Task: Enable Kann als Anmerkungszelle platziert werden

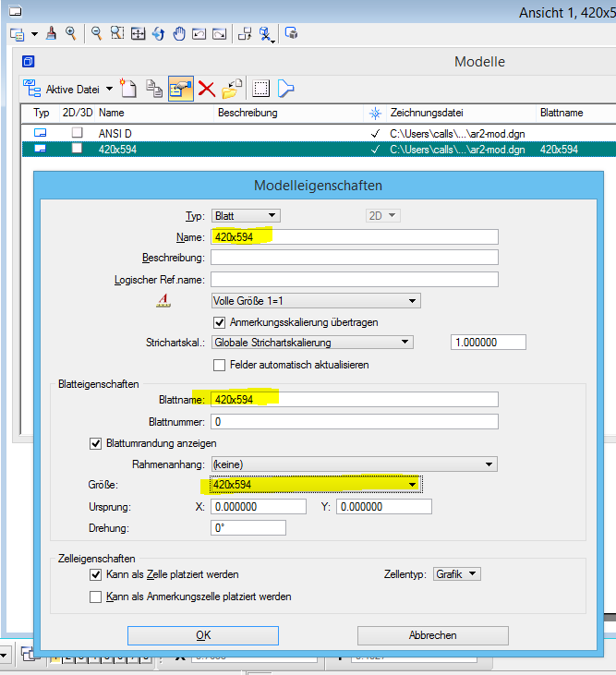Action: coord(96,597)
